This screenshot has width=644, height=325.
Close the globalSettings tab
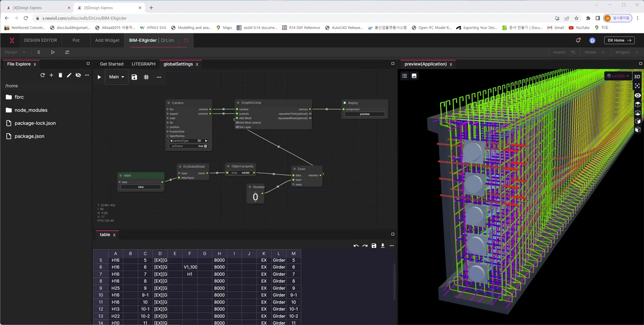point(197,64)
